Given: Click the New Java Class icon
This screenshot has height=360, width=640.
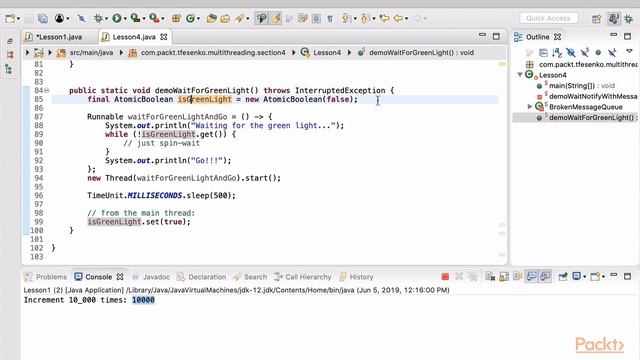Looking at the screenshot, I should point(190,18).
